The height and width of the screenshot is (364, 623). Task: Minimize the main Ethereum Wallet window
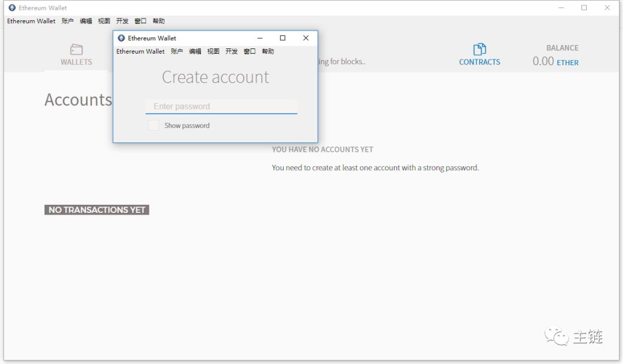pos(561,7)
